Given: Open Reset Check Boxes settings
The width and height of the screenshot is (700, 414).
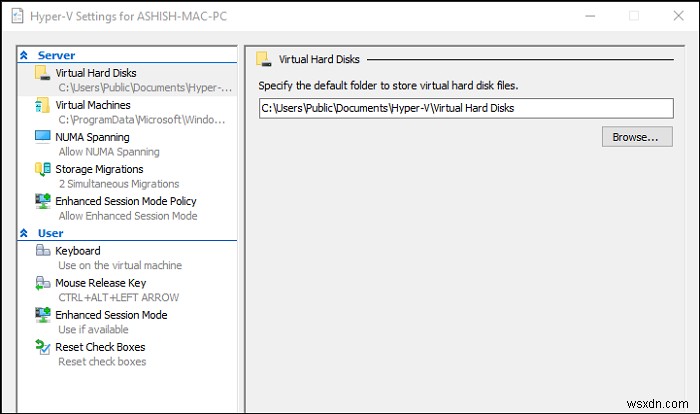Looking at the screenshot, I should point(100,347).
